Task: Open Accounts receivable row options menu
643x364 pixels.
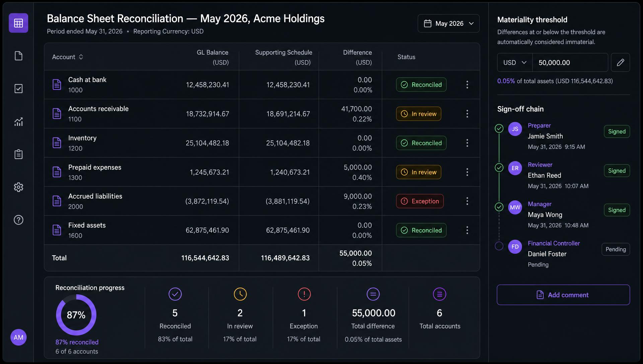Action: coord(467,114)
